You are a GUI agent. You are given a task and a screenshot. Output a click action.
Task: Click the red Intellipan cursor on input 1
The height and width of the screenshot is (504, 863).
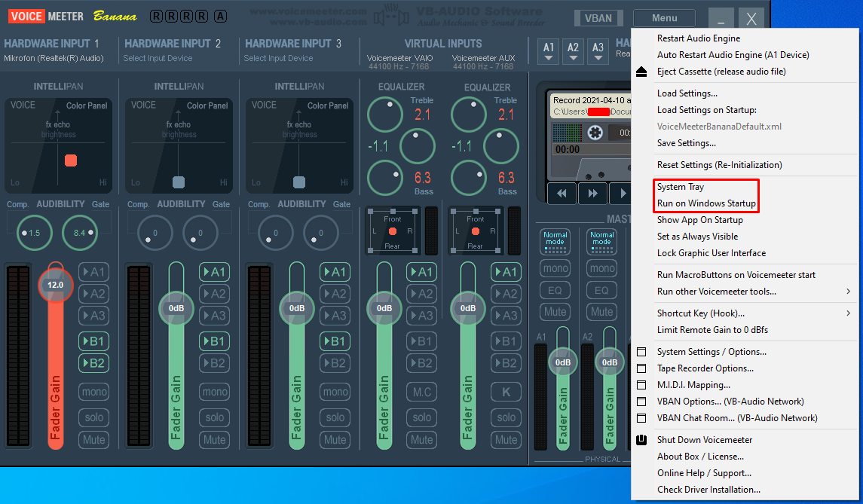tap(70, 160)
